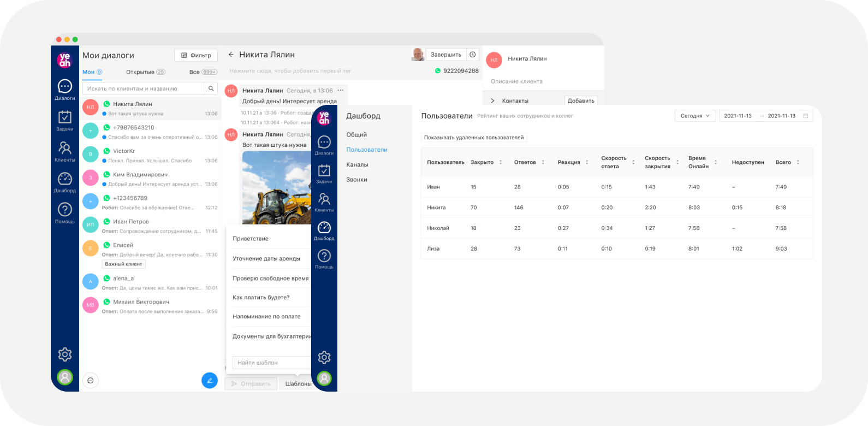Select Общий in the dashboard menu
The height and width of the screenshot is (426, 868).
click(356, 135)
